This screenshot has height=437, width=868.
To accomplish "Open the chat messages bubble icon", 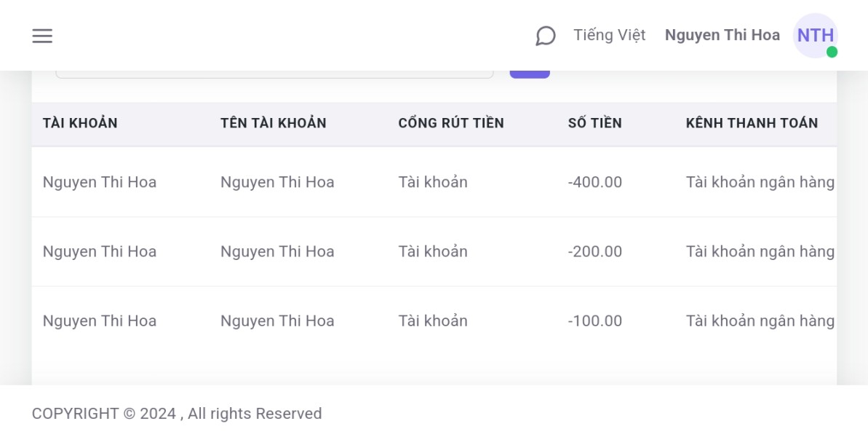I will point(546,36).
